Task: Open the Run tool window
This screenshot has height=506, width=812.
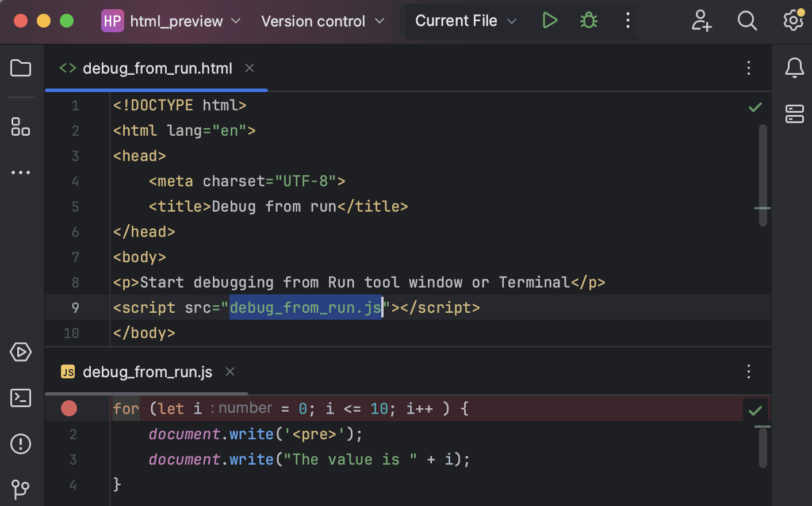Action: coord(21,352)
